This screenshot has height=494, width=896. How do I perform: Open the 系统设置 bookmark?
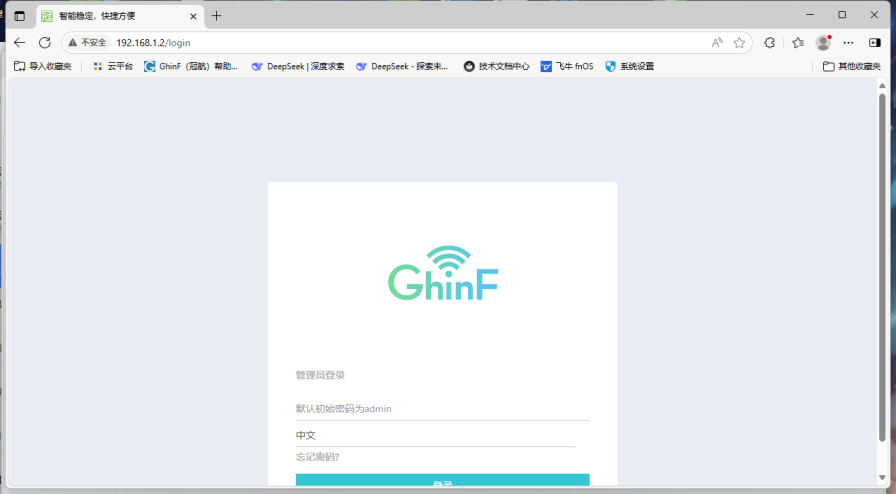coord(630,66)
